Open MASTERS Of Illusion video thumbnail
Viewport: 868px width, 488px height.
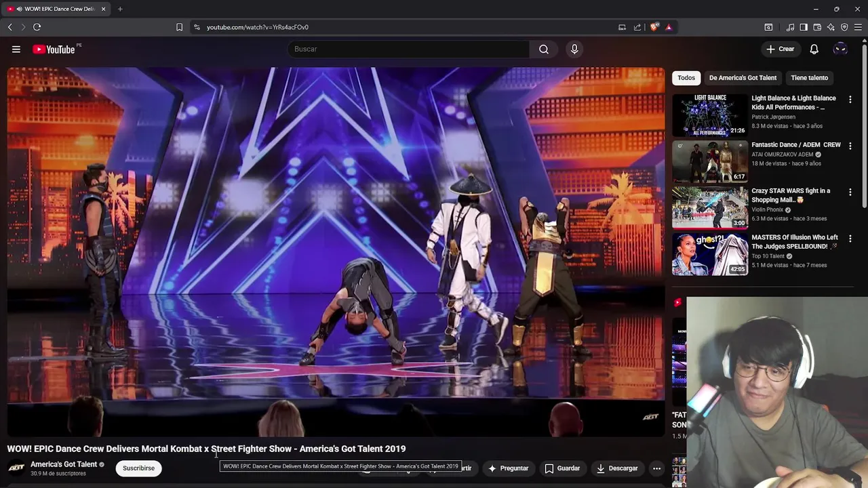point(710,254)
